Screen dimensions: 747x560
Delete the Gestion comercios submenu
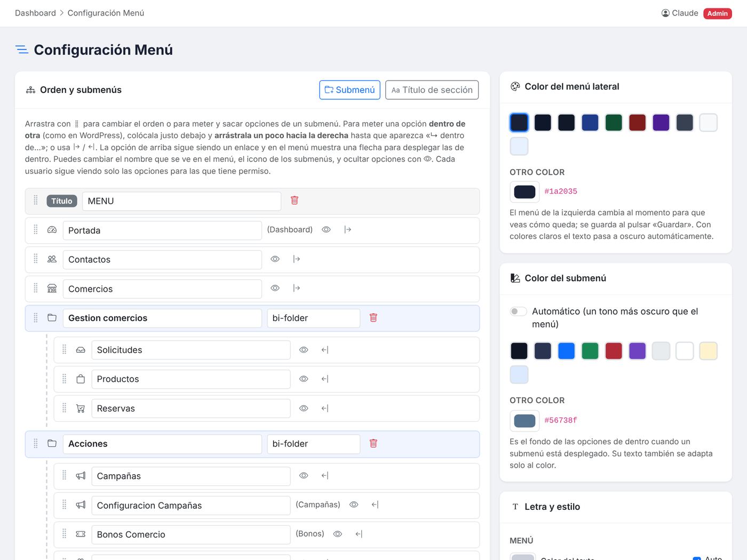pos(373,318)
